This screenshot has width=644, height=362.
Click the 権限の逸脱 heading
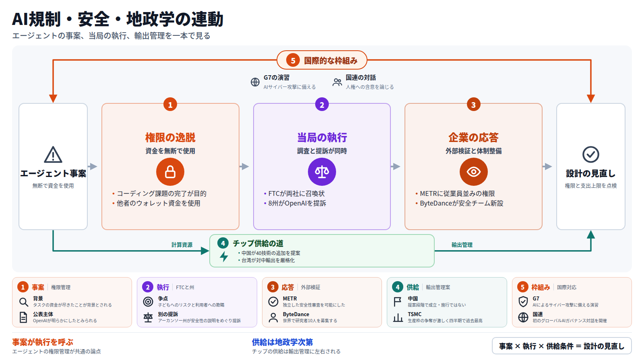170,138
